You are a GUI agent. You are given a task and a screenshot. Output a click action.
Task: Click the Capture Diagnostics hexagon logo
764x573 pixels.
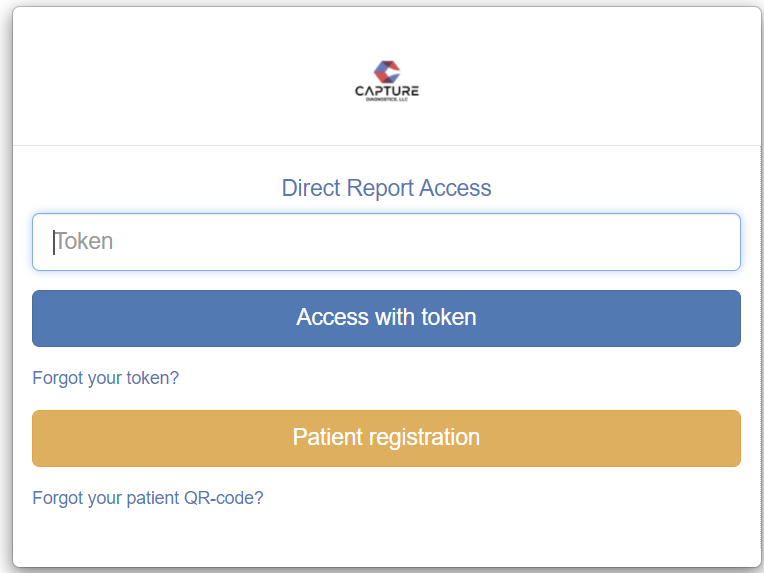[x=387, y=72]
